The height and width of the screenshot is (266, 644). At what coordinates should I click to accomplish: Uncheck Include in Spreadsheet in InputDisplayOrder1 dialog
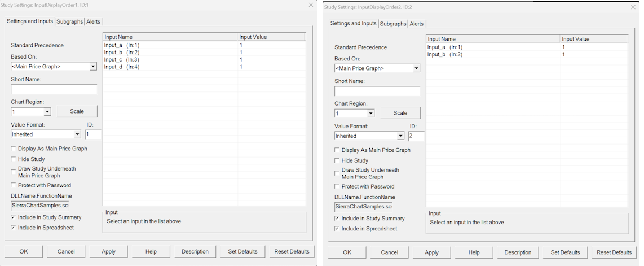(14, 228)
